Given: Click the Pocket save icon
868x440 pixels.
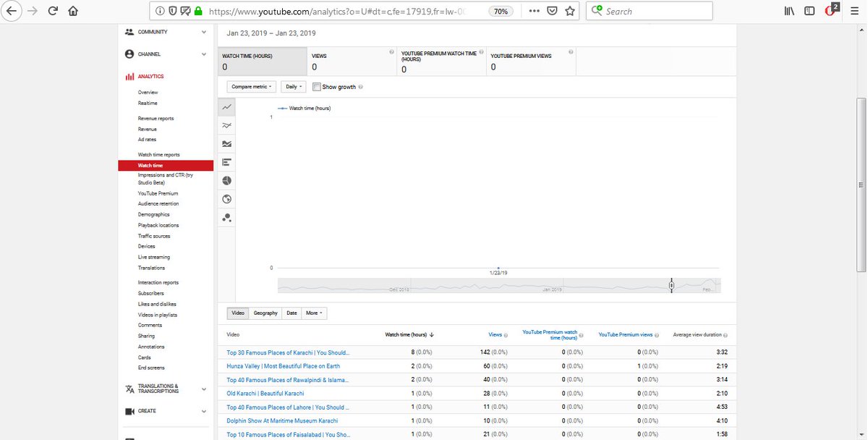Looking at the screenshot, I should click(x=552, y=11).
